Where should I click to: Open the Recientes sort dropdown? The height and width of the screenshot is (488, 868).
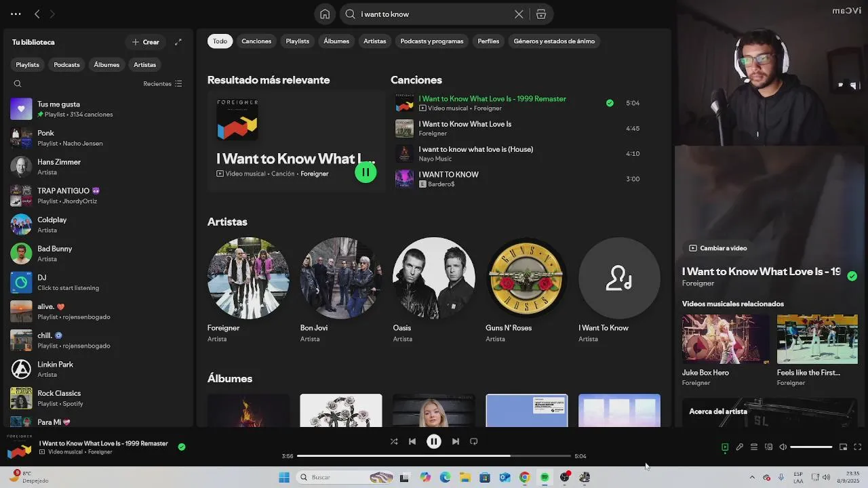[x=163, y=84]
